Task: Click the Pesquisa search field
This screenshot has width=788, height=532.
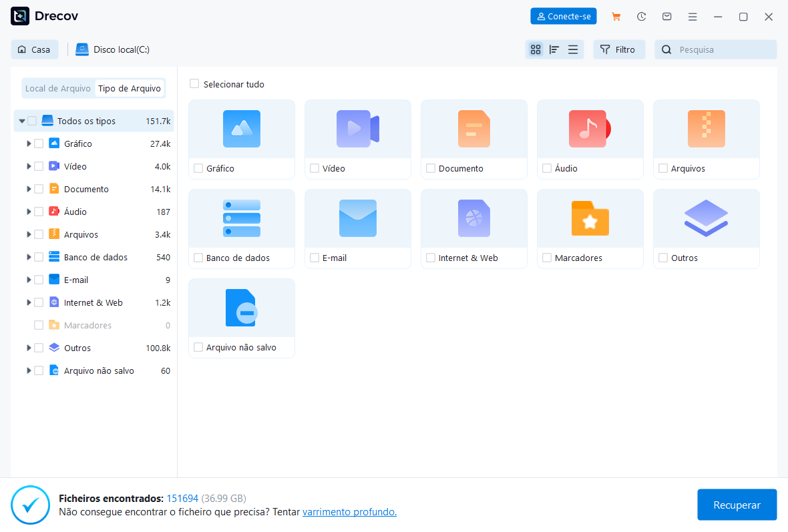Action: click(716, 49)
